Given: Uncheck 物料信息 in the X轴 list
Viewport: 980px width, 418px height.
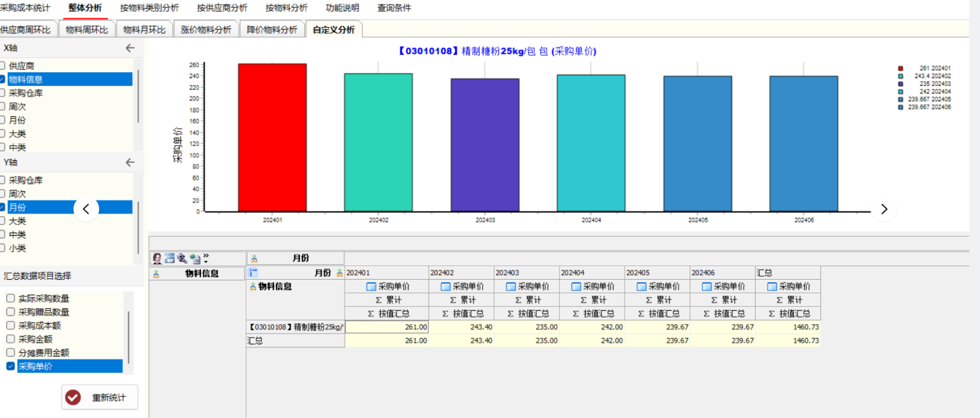Looking at the screenshot, I should 2,79.
